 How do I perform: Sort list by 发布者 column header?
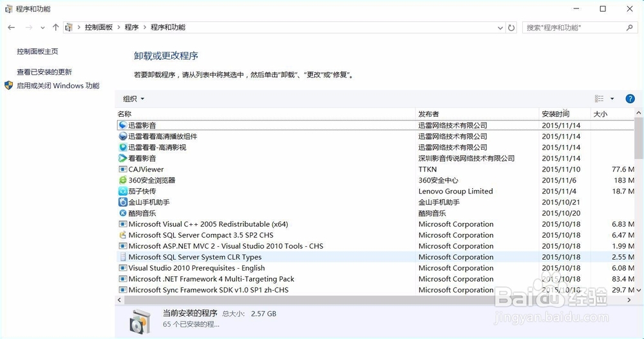477,114
